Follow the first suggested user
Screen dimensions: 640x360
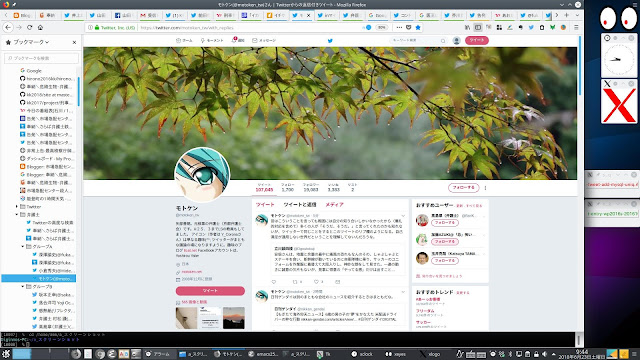pos(445,223)
